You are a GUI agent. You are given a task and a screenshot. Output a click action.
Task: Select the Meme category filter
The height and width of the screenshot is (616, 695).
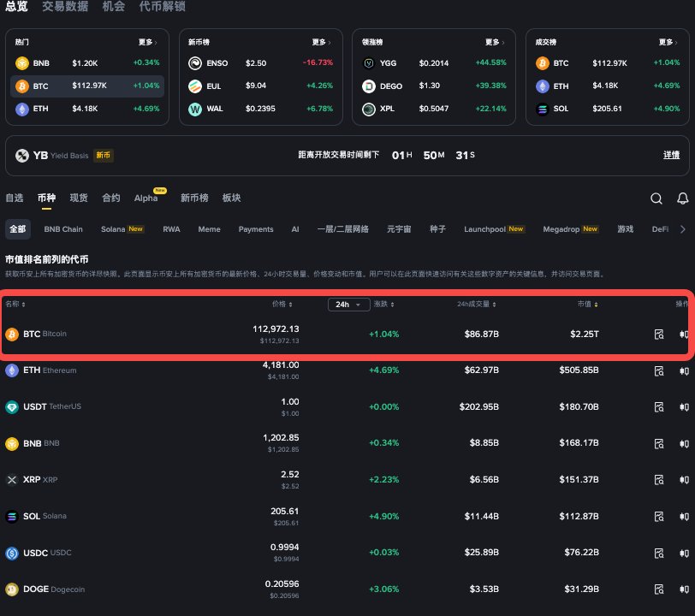[209, 229]
